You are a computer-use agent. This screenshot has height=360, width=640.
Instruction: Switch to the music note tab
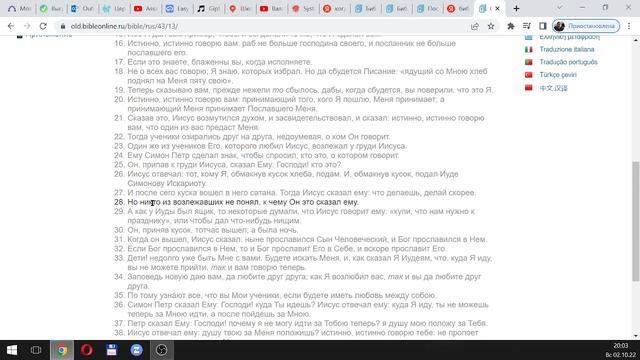coord(209,8)
